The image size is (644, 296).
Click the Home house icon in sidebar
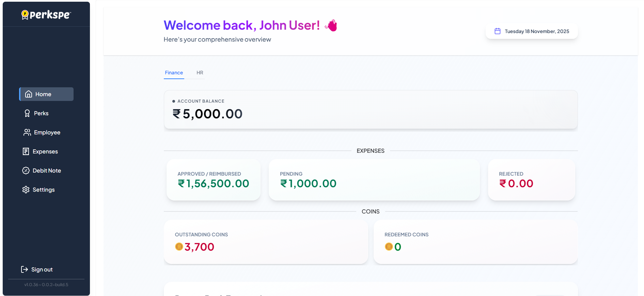point(29,94)
